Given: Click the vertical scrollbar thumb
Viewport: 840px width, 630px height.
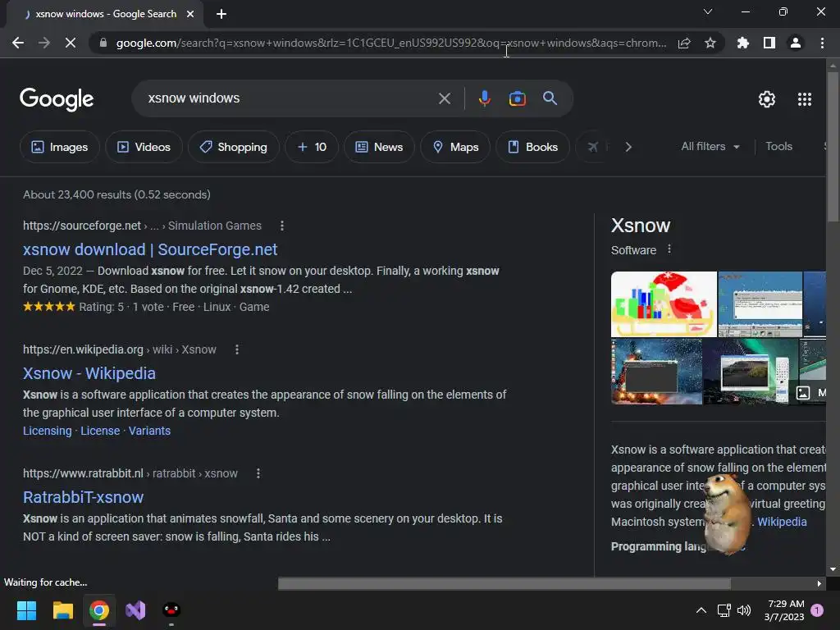Looking at the screenshot, I should point(833,146).
